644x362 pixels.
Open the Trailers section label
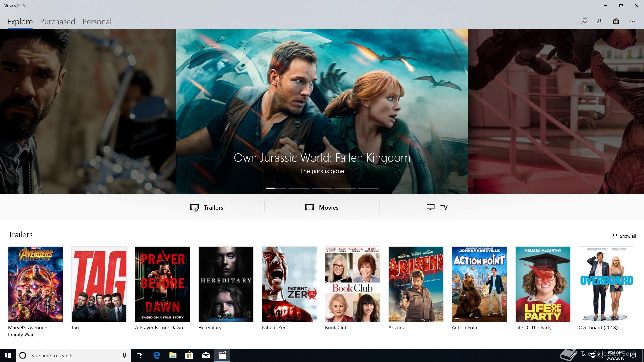point(214,208)
